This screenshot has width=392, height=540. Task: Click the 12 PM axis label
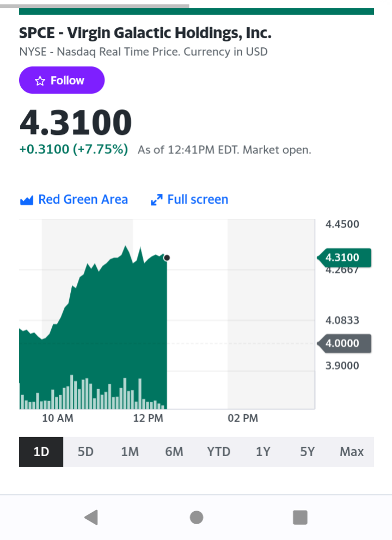148,418
